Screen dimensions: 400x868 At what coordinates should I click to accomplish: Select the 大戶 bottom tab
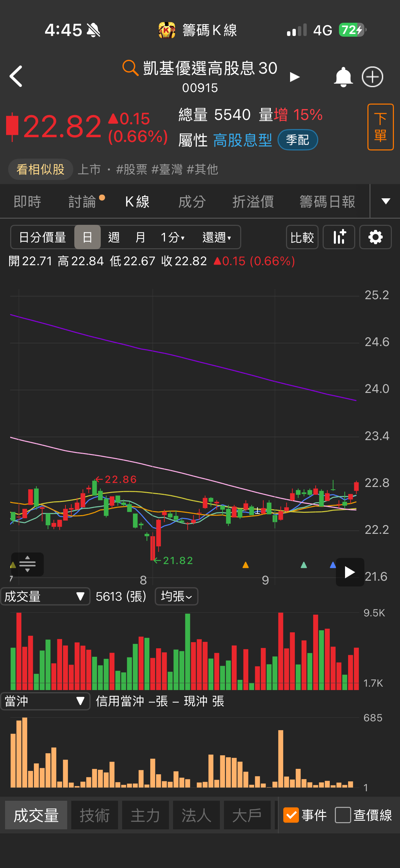point(247,815)
